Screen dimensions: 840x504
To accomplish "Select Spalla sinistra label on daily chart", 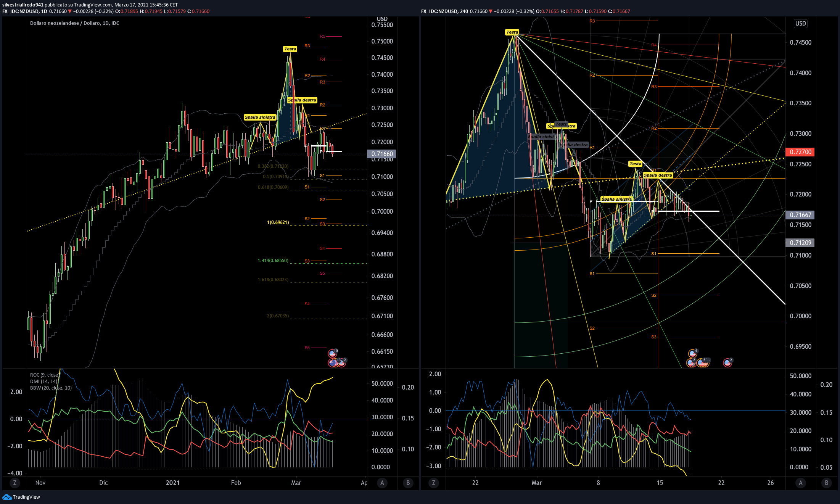I will point(260,117).
